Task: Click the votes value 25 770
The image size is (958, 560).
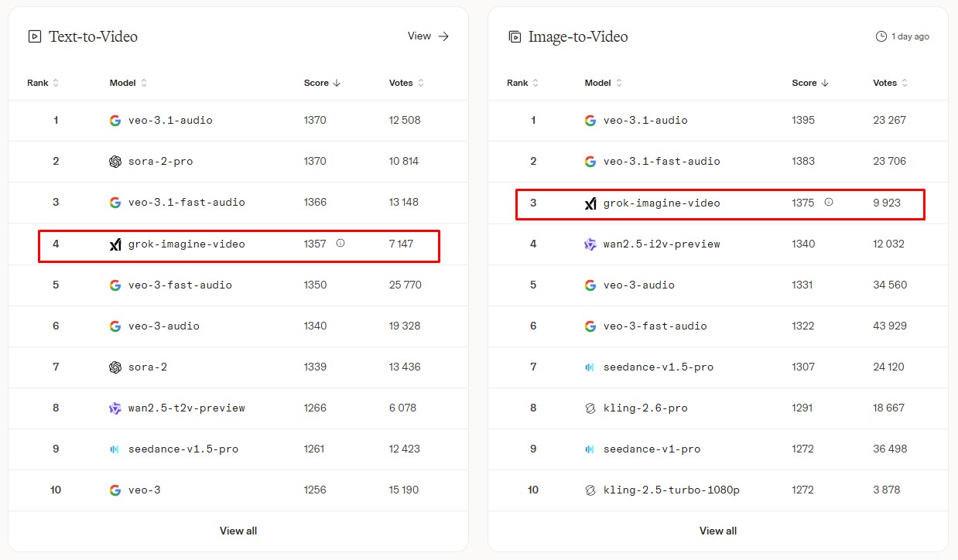Action: pyautogui.click(x=405, y=285)
